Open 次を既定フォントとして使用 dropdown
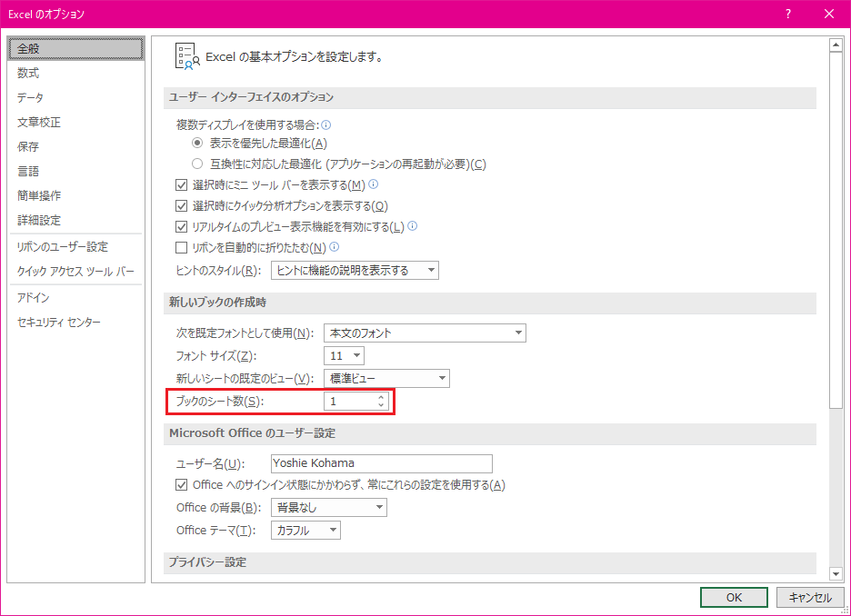The height and width of the screenshot is (616, 851). click(x=425, y=333)
